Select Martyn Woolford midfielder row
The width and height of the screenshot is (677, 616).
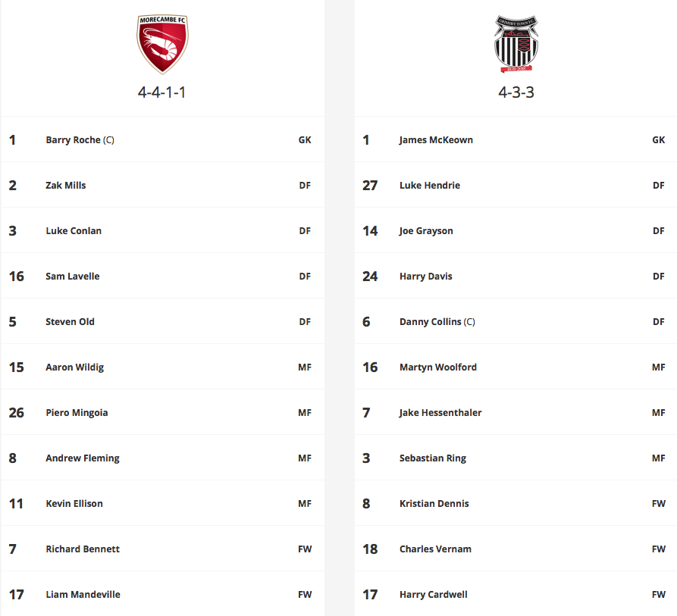[516, 367]
